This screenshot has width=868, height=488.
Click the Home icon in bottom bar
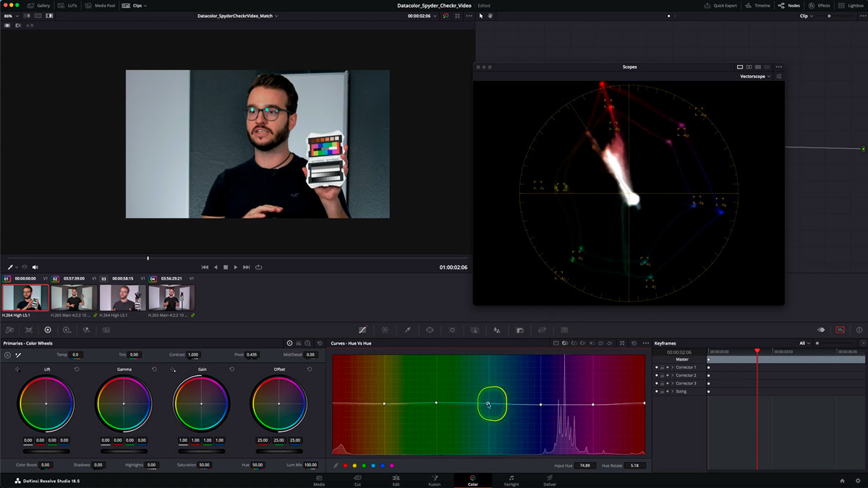(x=842, y=481)
